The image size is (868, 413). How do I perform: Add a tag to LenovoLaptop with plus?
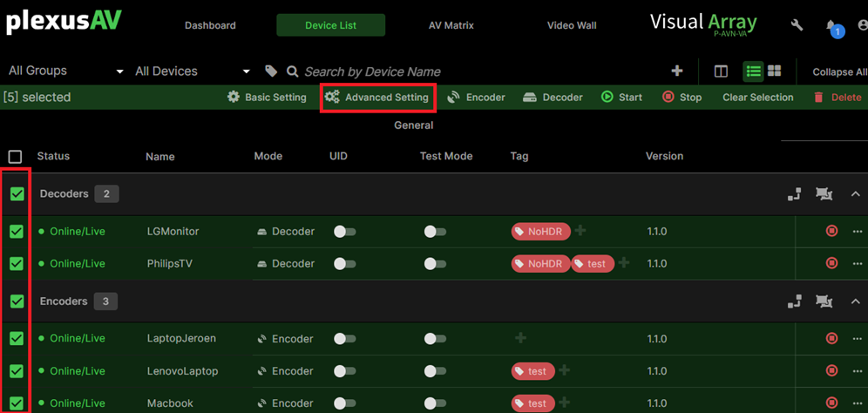click(564, 369)
